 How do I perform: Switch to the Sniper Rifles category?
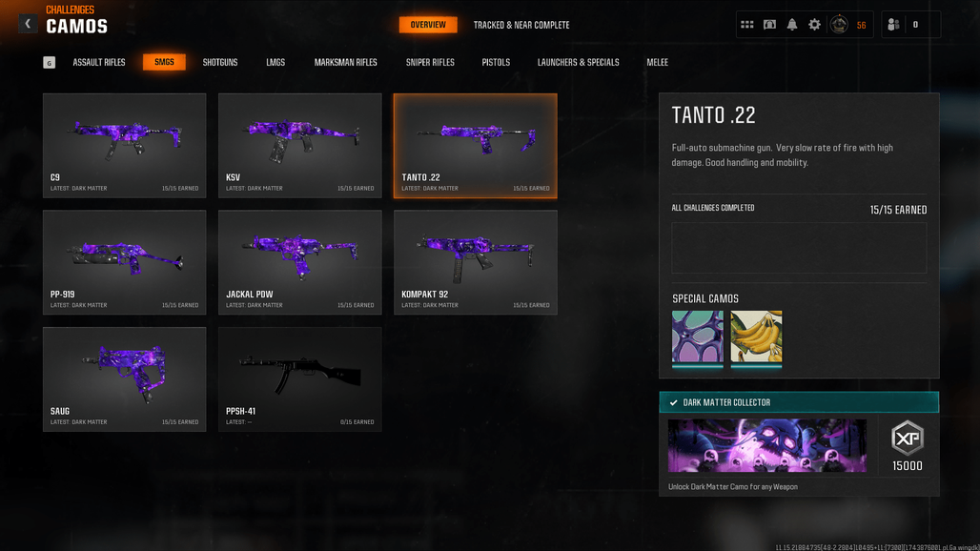[430, 63]
